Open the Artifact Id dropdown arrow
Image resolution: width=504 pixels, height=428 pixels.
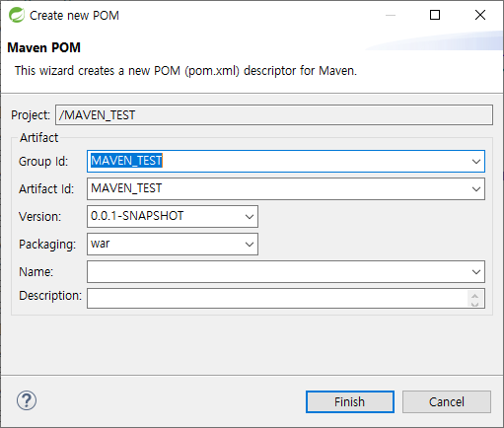pos(476,189)
